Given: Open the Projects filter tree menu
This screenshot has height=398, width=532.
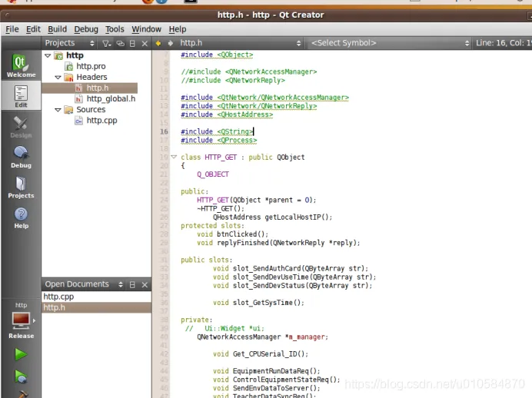Looking at the screenshot, I should tap(107, 43).
